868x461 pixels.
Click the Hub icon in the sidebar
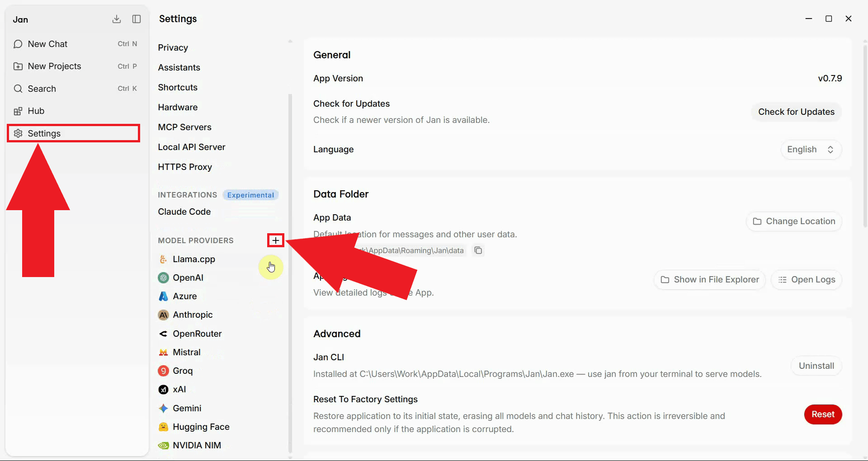click(18, 111)
